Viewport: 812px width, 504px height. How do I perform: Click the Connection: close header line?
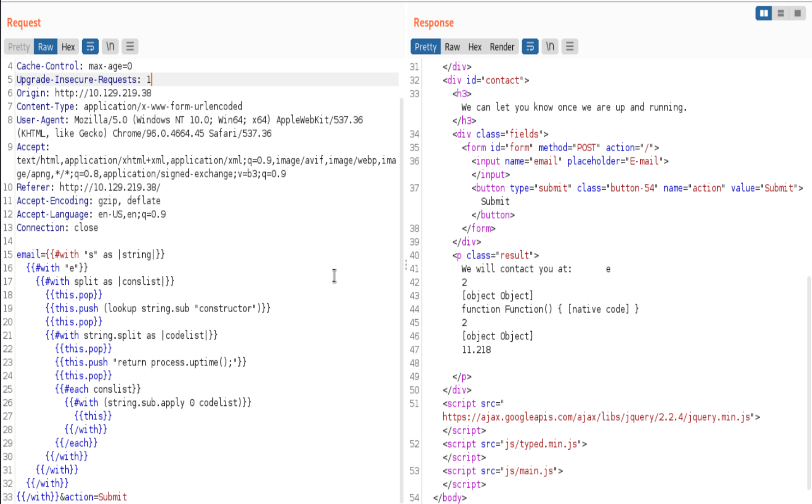(57, 228)
